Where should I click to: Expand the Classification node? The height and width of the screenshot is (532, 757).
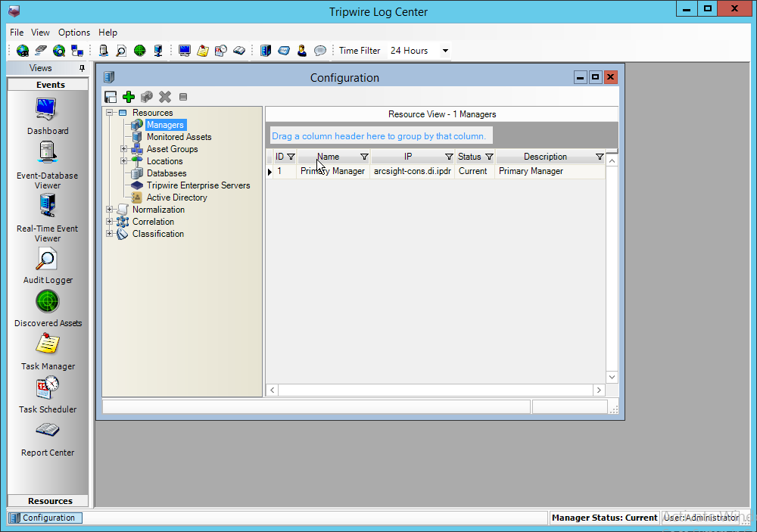pos(110,233)
